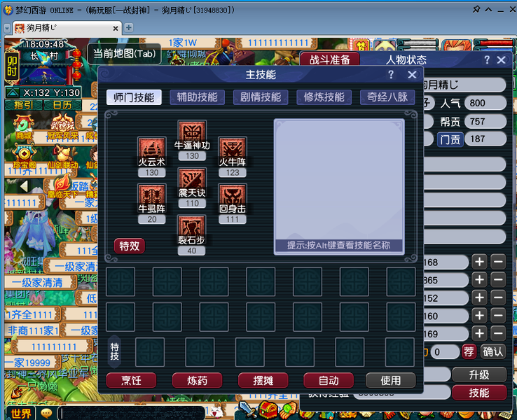Click the 荐 recommend button
Image resolution: width=517 pixels, height=420 pixels.
coord(469,352)
